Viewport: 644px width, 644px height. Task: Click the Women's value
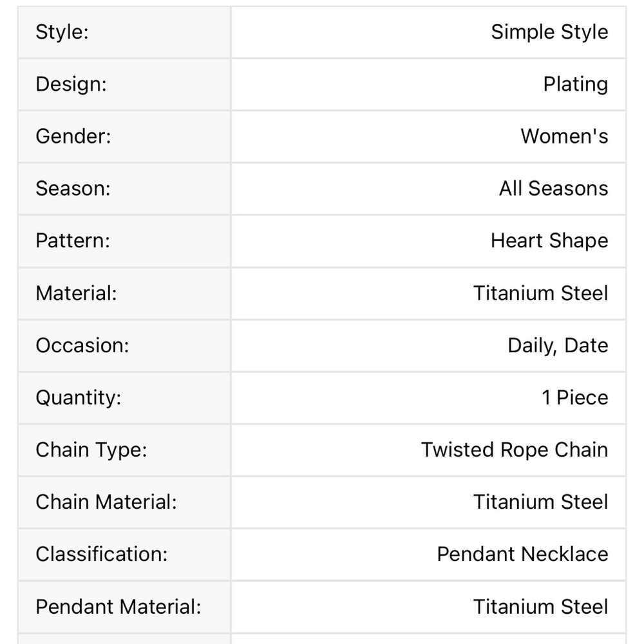pyautogui.click(x=564, y=137)
